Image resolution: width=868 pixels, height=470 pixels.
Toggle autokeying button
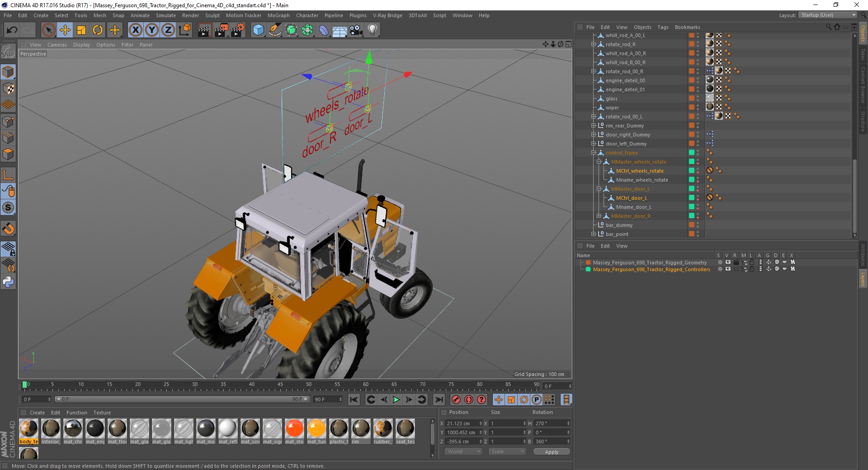tap(469, 399)
